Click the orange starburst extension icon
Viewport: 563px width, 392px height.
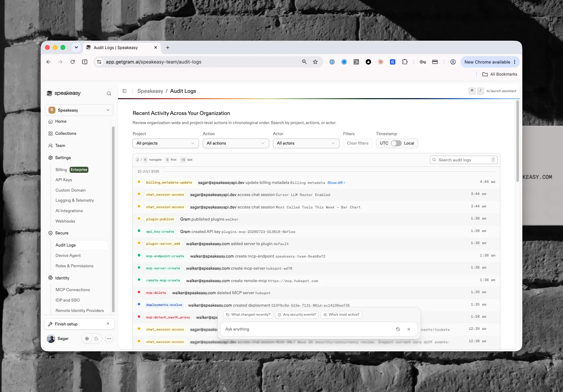[380, 62]
